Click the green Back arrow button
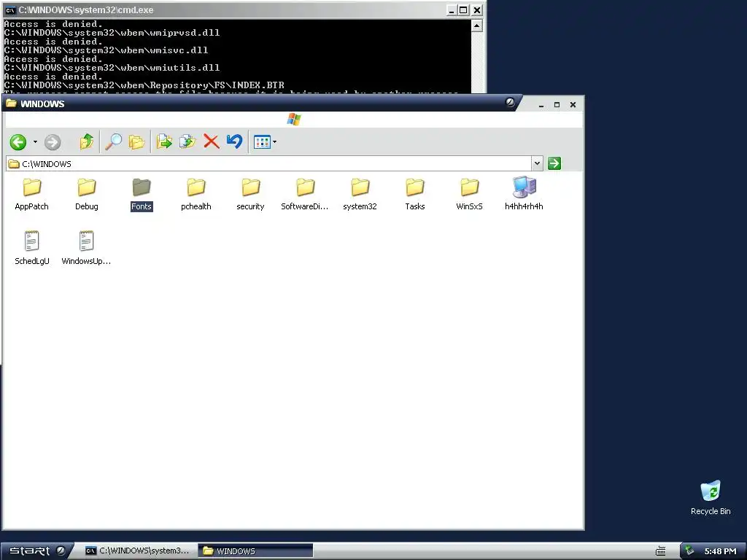This screenshot has width=747, height=560. point(18,142)
